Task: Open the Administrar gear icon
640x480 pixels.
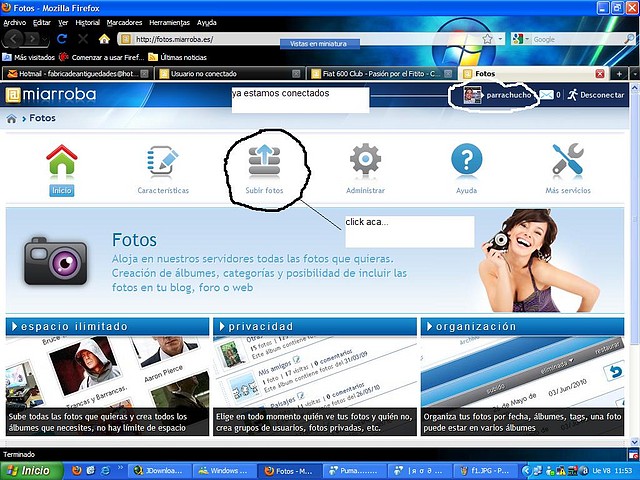Action: click(x=365, y=160)
